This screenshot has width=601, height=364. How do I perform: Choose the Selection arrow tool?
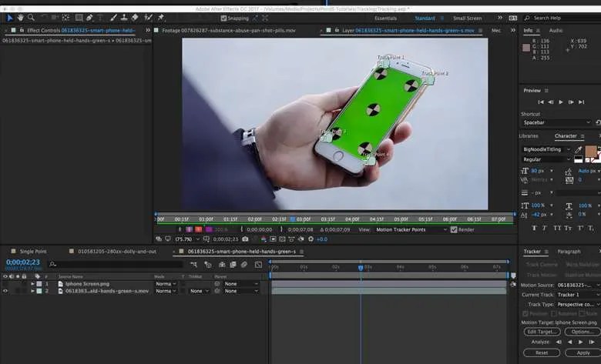point(10,17)
